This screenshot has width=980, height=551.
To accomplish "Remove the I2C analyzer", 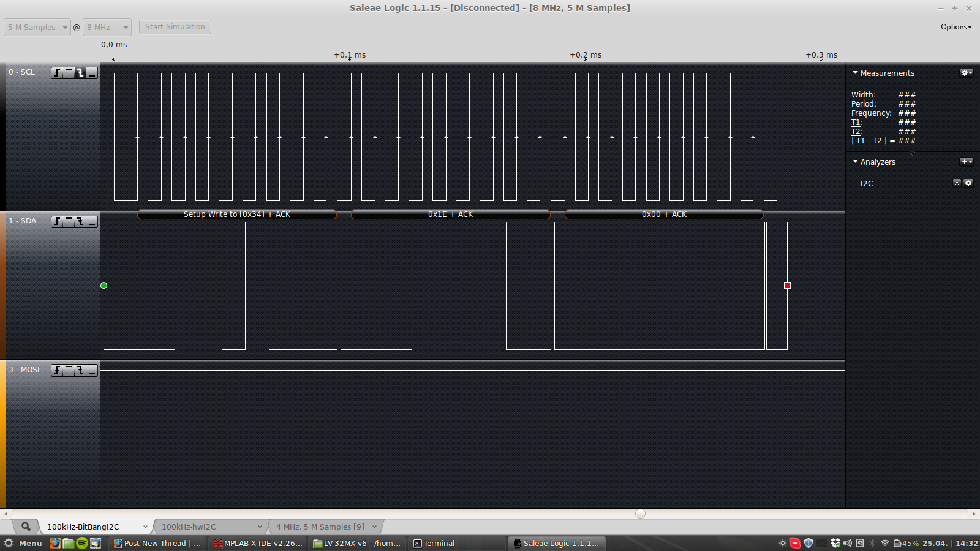I will (x=957, y=183).
